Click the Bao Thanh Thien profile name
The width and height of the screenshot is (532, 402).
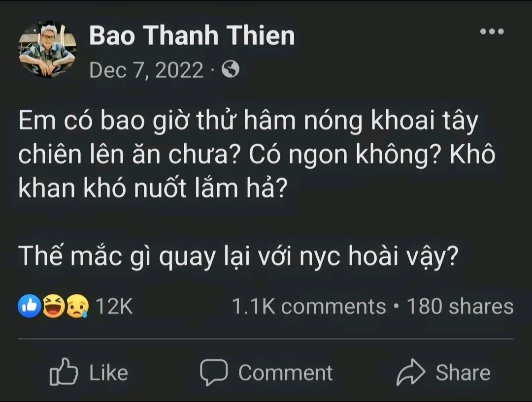point(192,36)
